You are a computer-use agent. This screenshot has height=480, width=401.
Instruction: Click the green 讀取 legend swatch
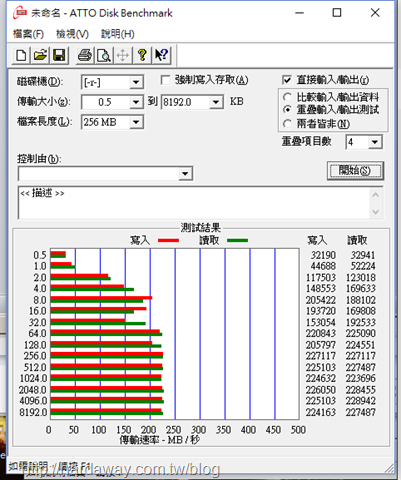click(x=237, y=240)
